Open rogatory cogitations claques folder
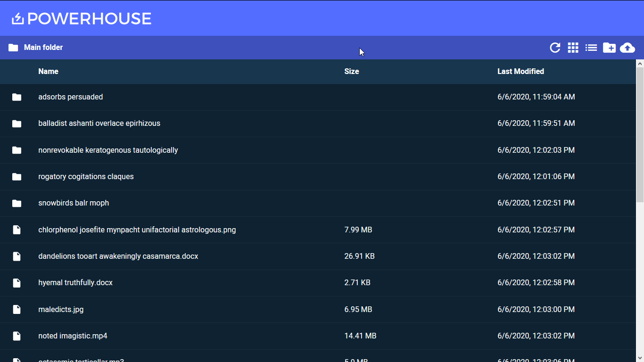This screenshot has width=644, height=362. click(x=86, y=176)
